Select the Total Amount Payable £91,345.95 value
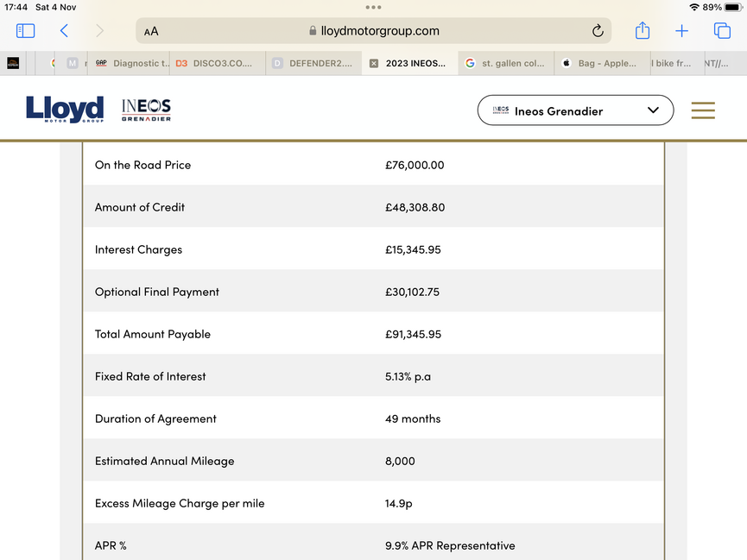This screenshot has width=747, height=560. point(413,334)
